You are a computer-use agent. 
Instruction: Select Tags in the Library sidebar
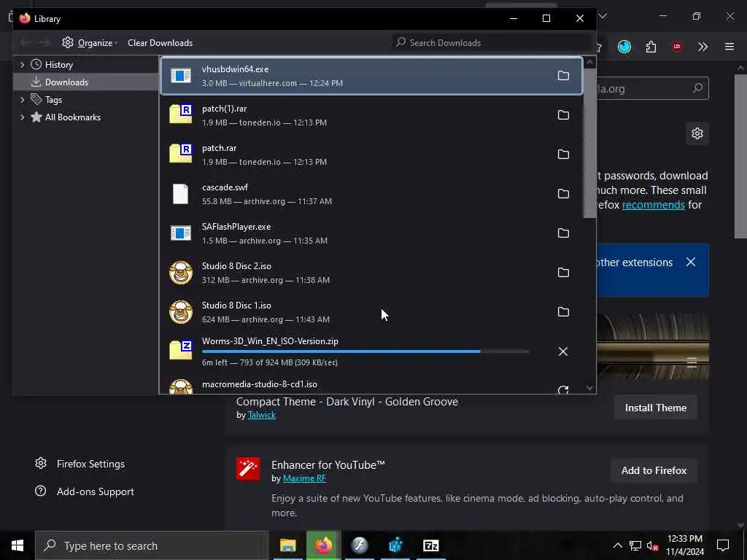53,99
